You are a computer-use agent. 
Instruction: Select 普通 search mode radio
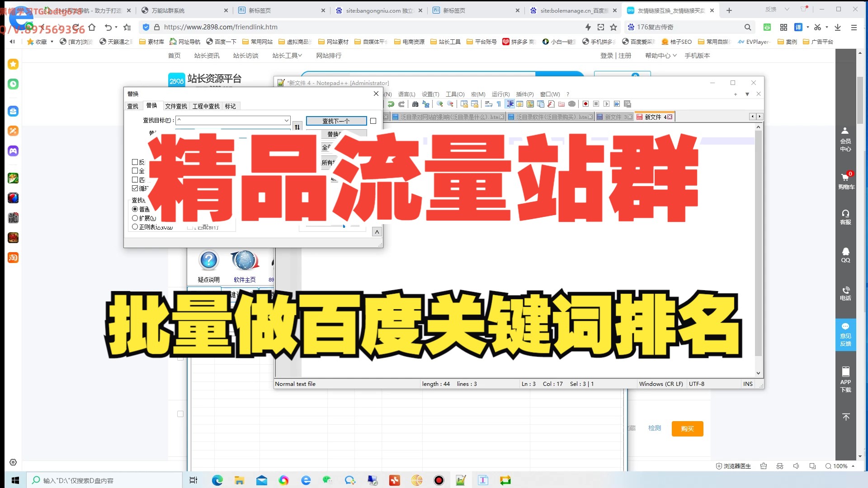[135, 209]
